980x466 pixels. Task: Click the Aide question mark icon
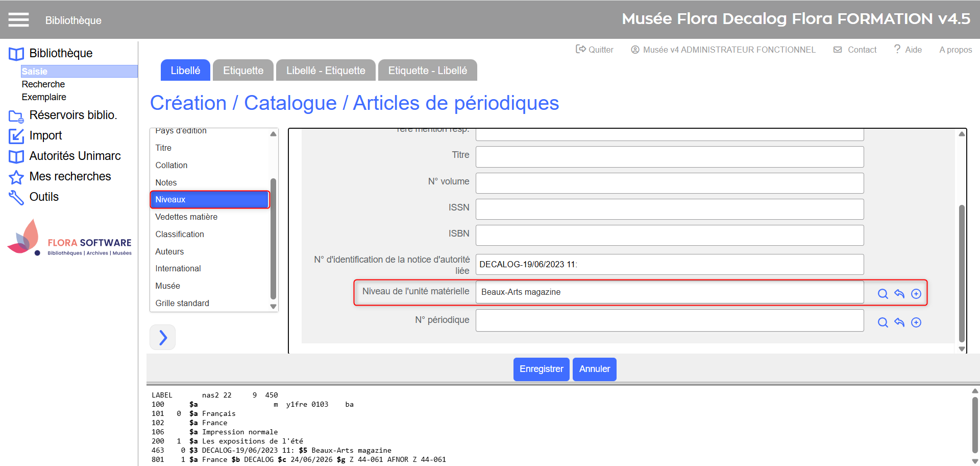point(897,49)
